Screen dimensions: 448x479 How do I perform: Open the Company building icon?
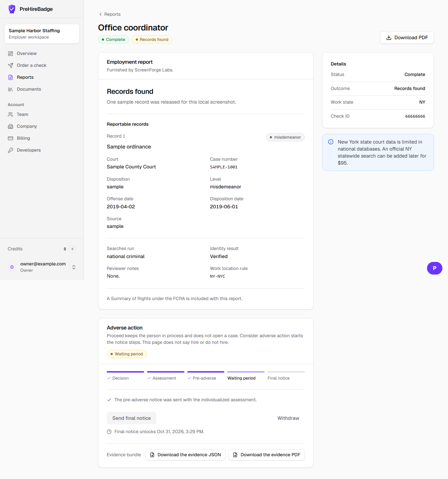pyautogui.click(x=10, y=126)
